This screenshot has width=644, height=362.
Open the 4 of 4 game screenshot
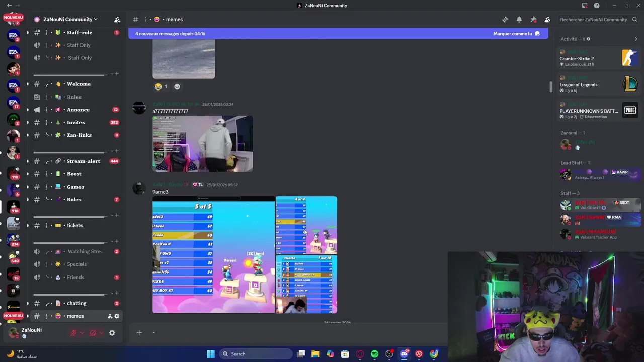tap(306, 225)
